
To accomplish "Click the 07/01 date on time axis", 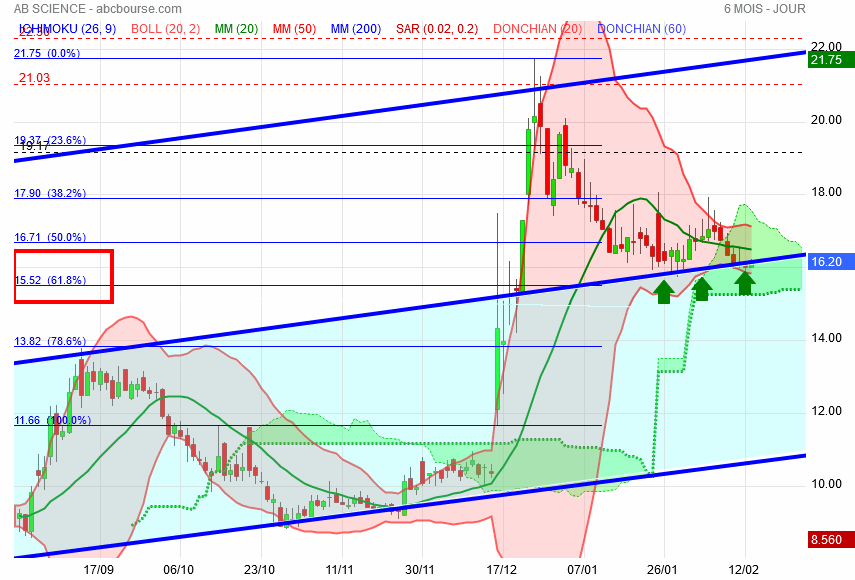I will [x=582, y=570].
